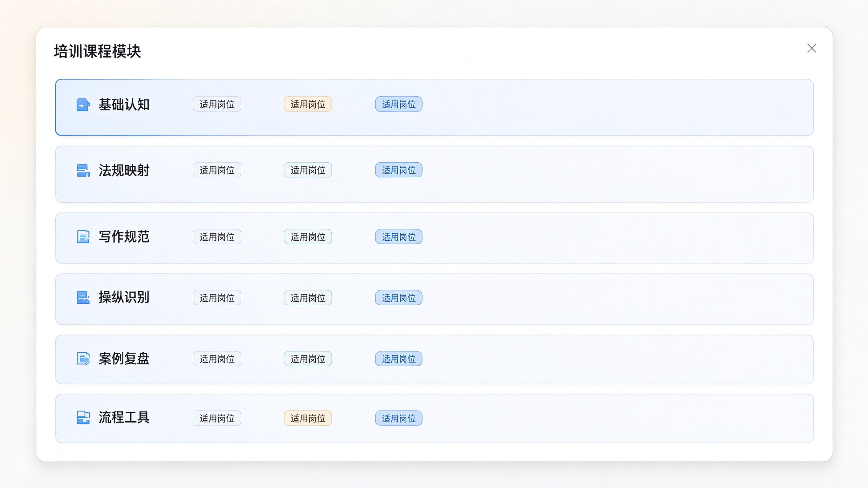Click the orange 适用岗位 tag in 基础认知 row
Image resolution: width=868 pixels, height=488 pixels.
pos(308,105)
